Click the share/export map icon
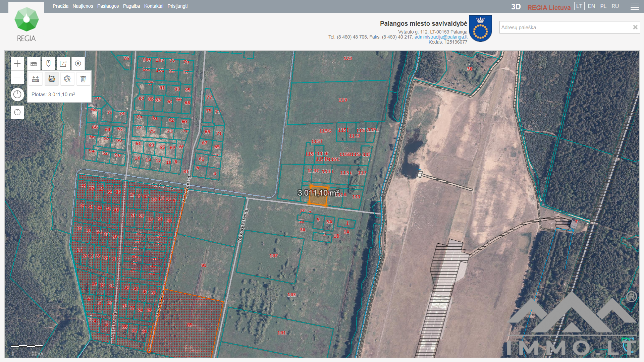Screen dimensions: 644x362 pyautogui.click(x=63, y=64)
